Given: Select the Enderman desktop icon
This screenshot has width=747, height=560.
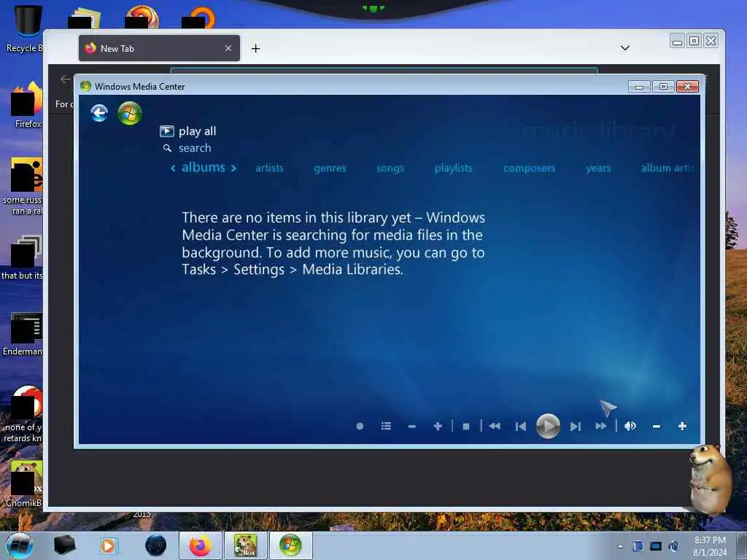Looking at the screenshot, I should click(x=24, y=334).
